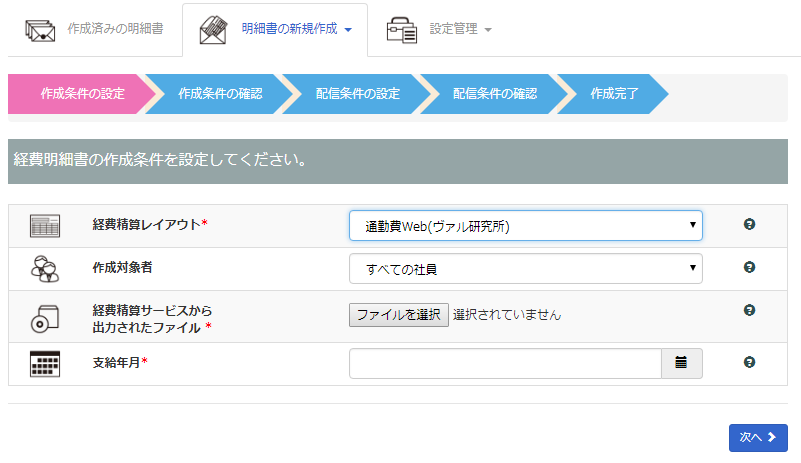
Task: Show help for 経費精算サービスから出力されたファイル
Action: 749,311
